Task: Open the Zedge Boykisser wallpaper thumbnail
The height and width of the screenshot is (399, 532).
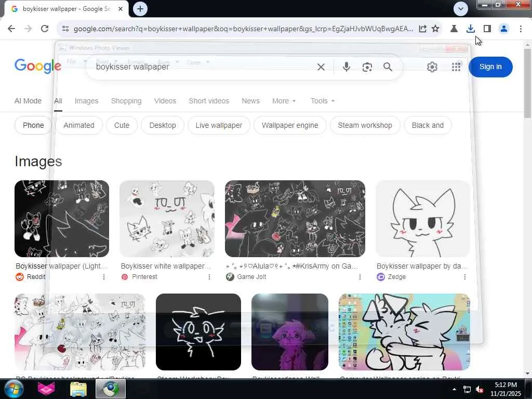Action: pyautogui.click(x=423, y=219)
